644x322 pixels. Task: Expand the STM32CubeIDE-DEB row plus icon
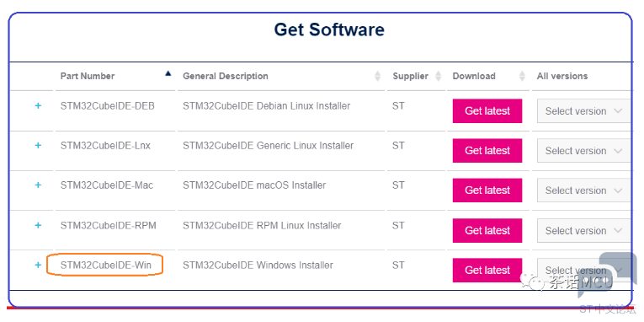pos(38,105)
